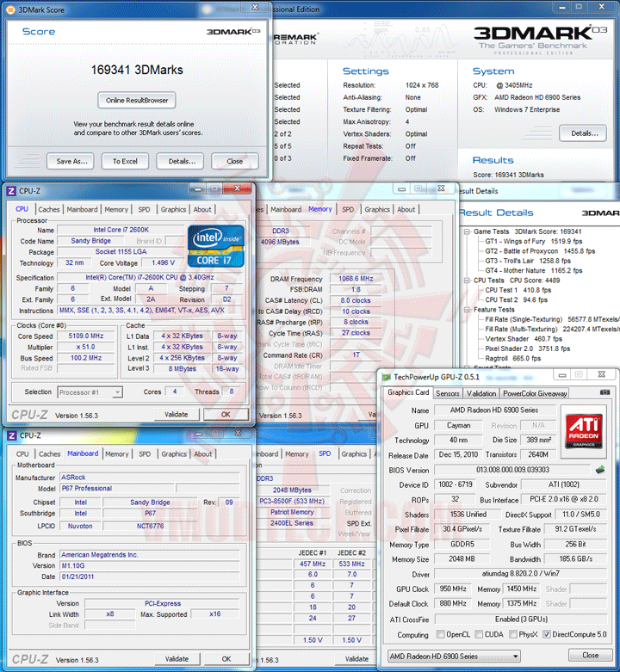This screenshot has height=672, width=620.
Task: Click the GPU-Z title bar icon
Action: (x=387, y=377)
